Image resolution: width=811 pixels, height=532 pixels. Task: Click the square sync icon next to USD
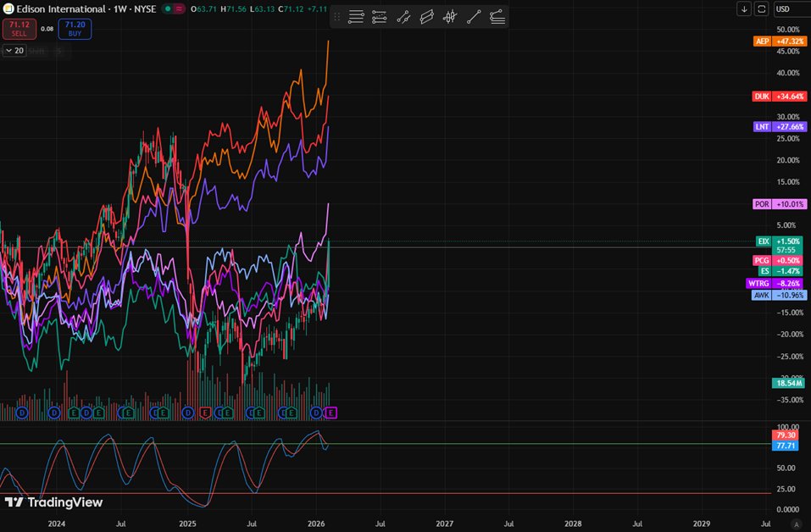761,8
